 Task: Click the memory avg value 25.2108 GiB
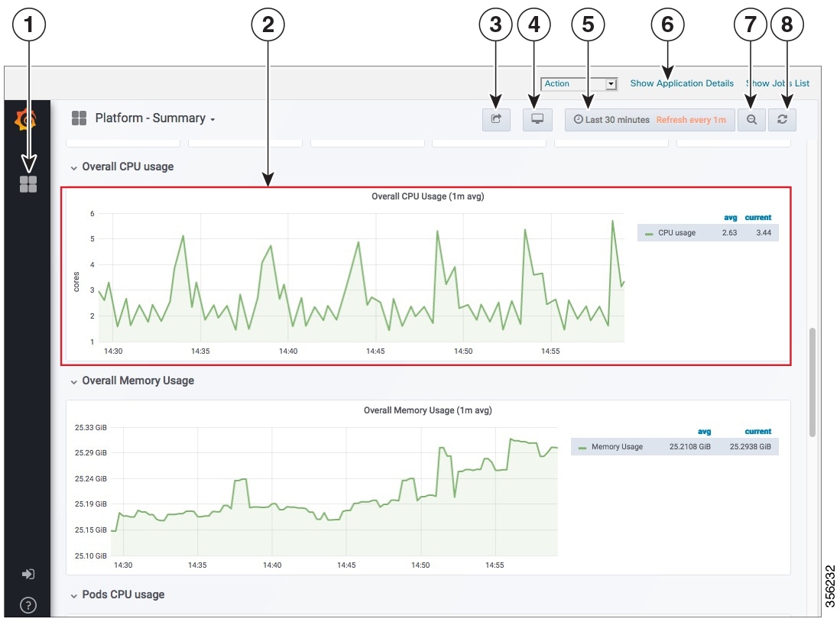tap(690, 447)
